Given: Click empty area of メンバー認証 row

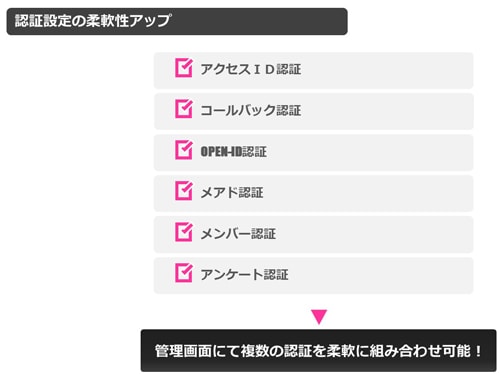Looking at the screenshot, I should tap(373, 234).
